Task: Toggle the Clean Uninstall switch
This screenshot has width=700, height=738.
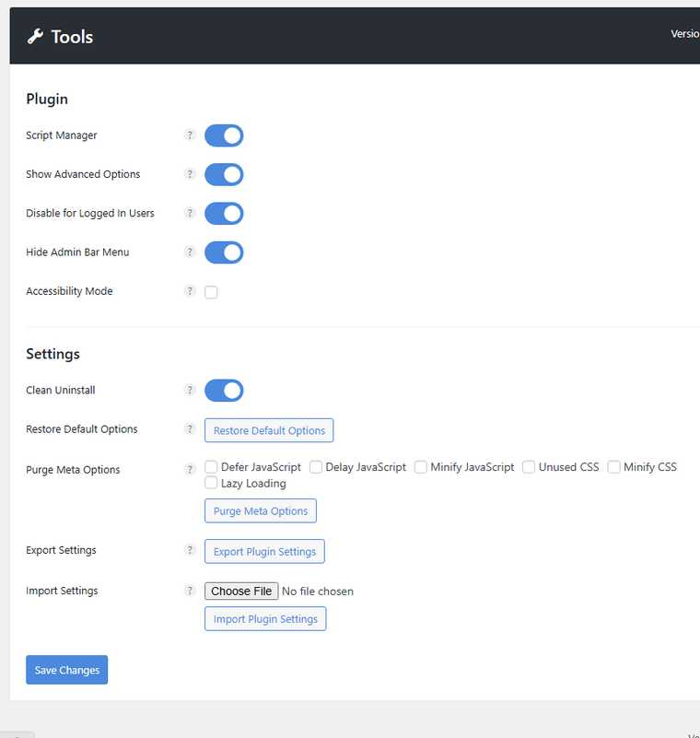Action: tap(224, 391)
